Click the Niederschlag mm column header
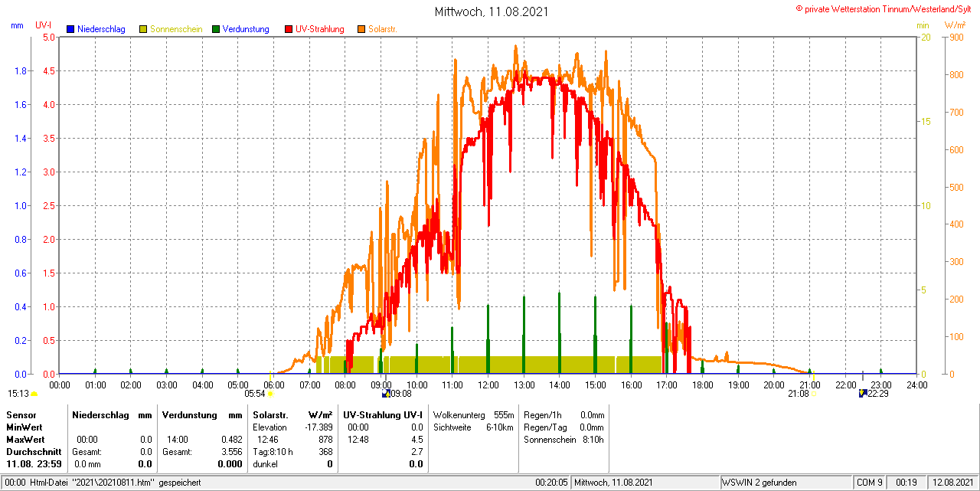Image resolution: width=980 pixels, height=491 pixels. point(112,414)
